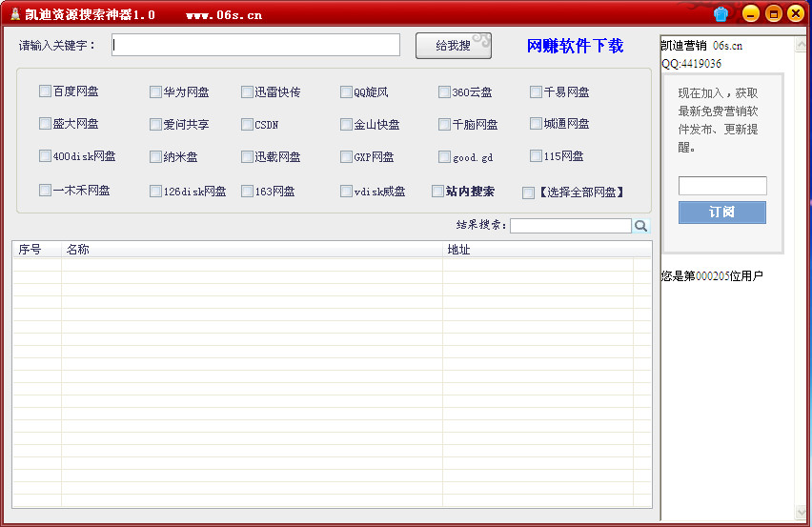Focus the keyword input field
The width and height of the screenshot is (812, 527).
(x=255, y=45)
